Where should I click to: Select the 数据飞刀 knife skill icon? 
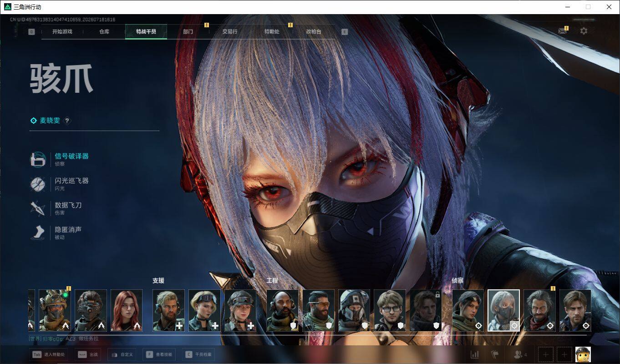coord(38,208)
